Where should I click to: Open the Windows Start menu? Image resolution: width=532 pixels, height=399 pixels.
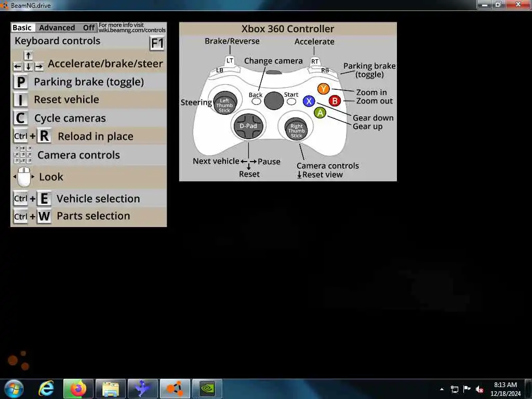point(14,389)
